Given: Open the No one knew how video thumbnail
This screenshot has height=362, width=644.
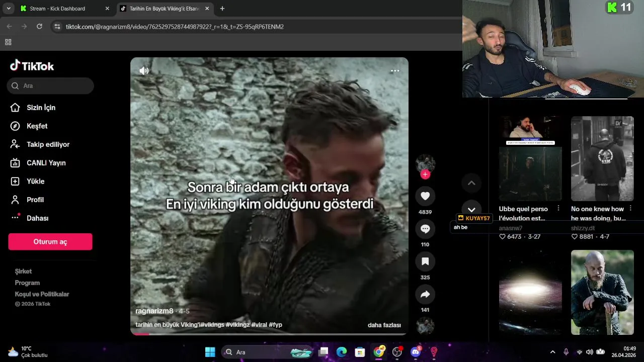Looking at the screenshot, I should point(602,159).
